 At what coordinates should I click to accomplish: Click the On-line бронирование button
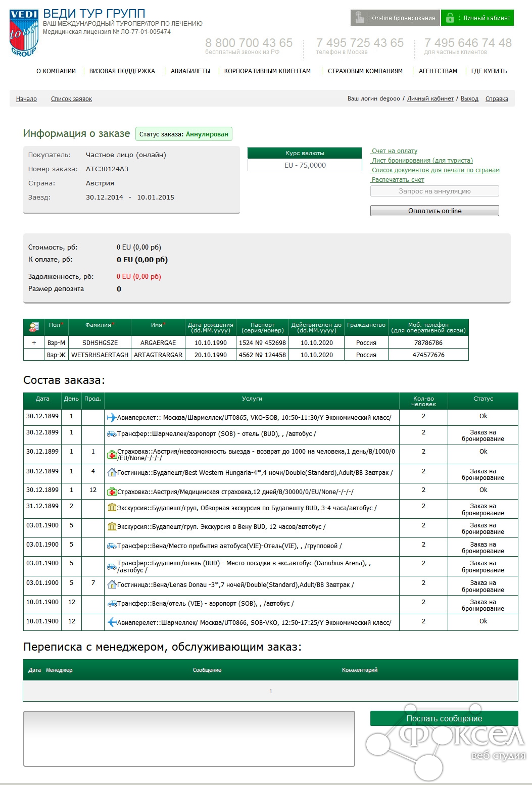[395, 18]
